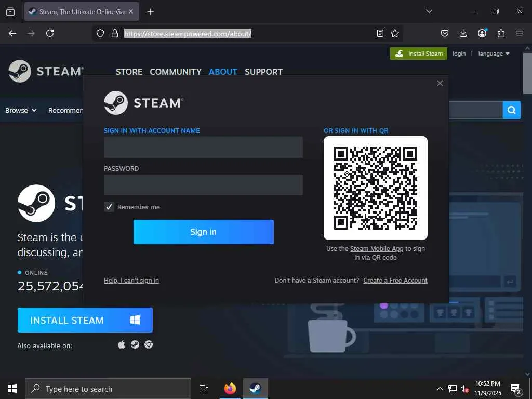Click the login link in header

tap(459, 54)
